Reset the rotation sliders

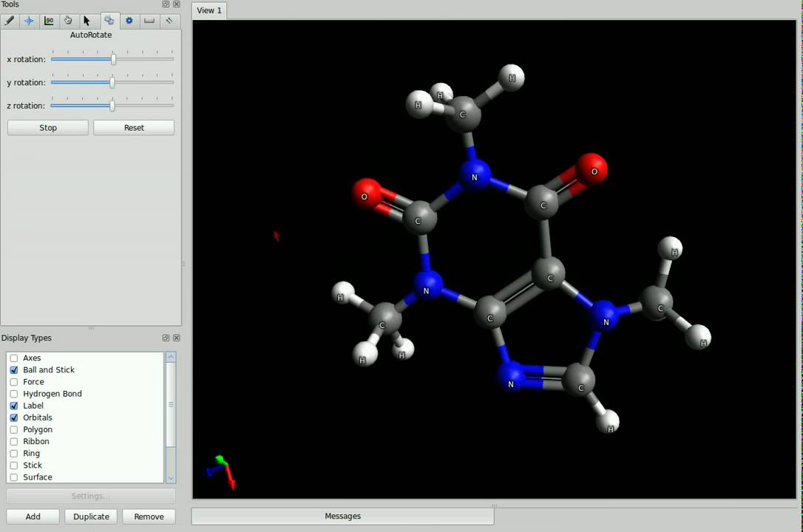(x=134, y=127)
